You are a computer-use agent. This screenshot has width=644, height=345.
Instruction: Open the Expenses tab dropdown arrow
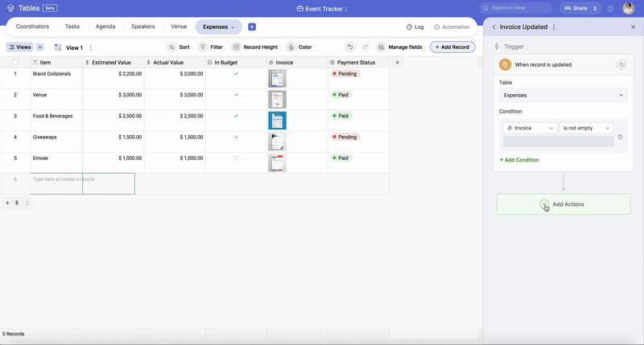click(233, 27)
